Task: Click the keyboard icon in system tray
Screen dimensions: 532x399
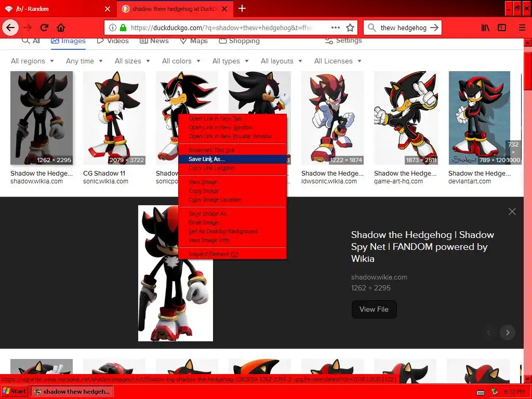Action: pos(481,392)
